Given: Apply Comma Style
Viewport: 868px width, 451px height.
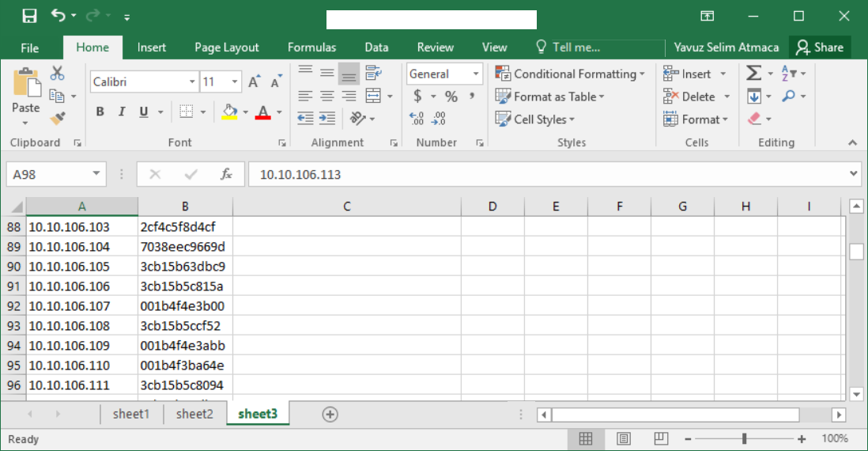Looking at the screenshot, I should pyautogui.click(x=472, y=97).
